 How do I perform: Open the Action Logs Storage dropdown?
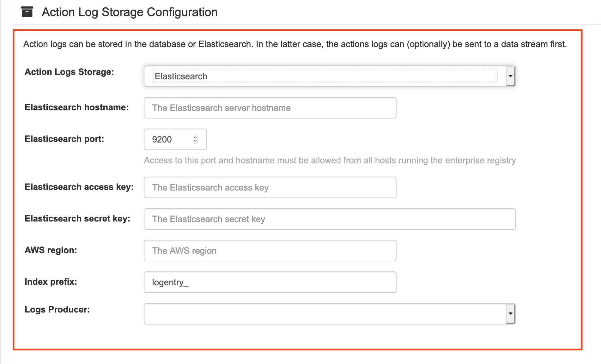[330, 76]
